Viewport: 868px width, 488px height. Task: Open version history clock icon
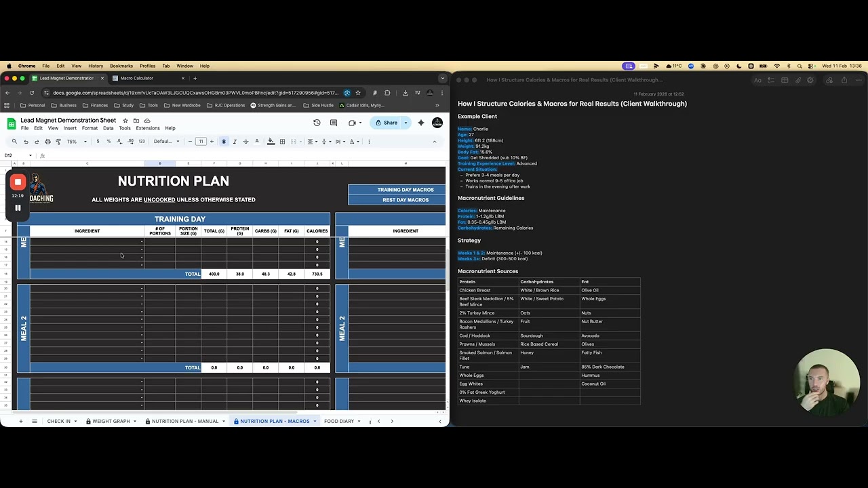pos(317,123)
